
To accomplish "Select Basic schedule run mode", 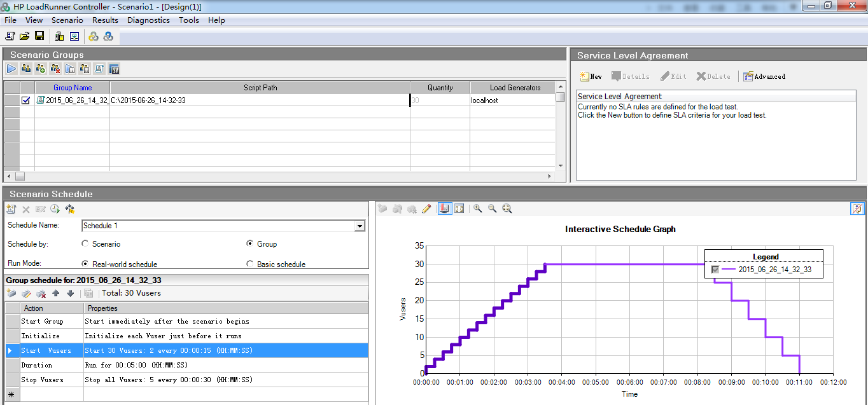I will [x=250, y=264].
